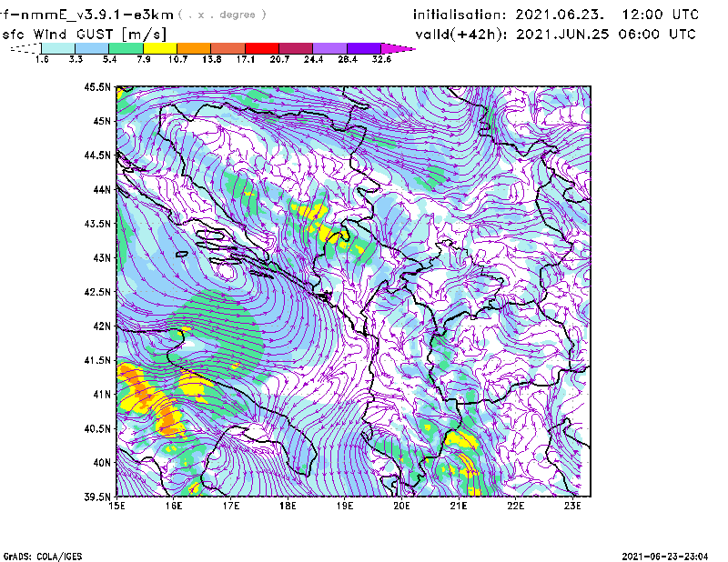This screenshot has height=562, width=728.
Task: Click the 41.5N latitude label
Action: click(x=97, y=360)
